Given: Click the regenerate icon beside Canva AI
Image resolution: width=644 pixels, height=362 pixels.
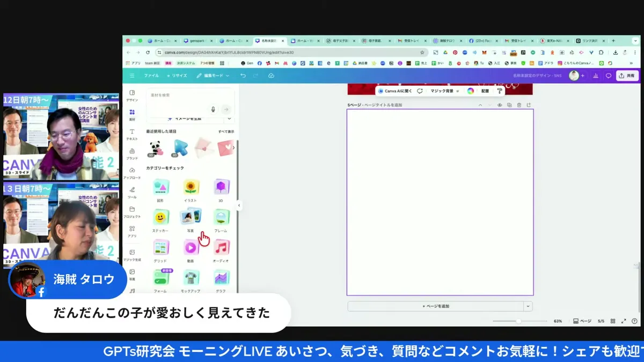Looking at the screenshot, I should tap(420, 91).
